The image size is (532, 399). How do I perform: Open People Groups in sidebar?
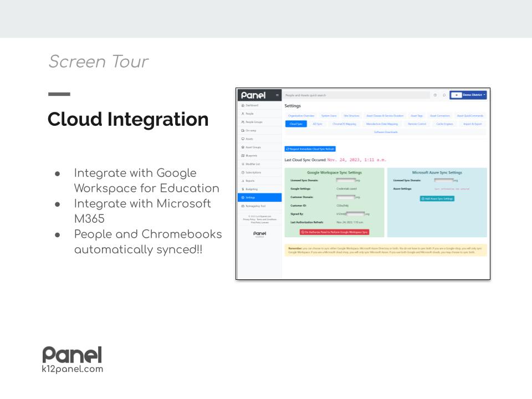(x=259, y=122)
